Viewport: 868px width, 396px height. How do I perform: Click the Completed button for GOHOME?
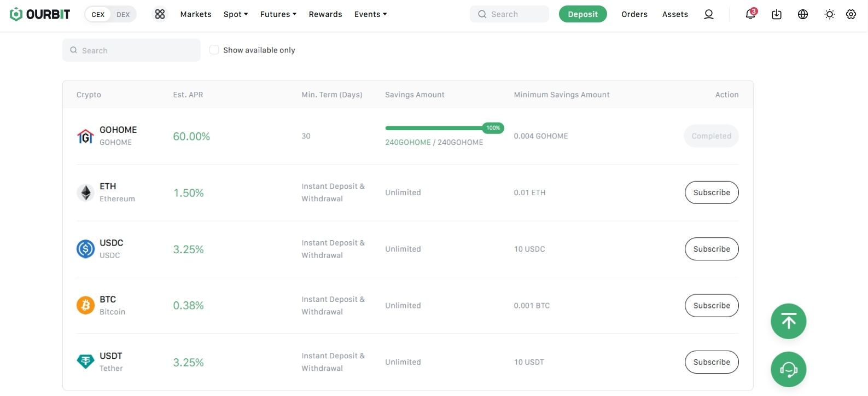pos(712,136)
